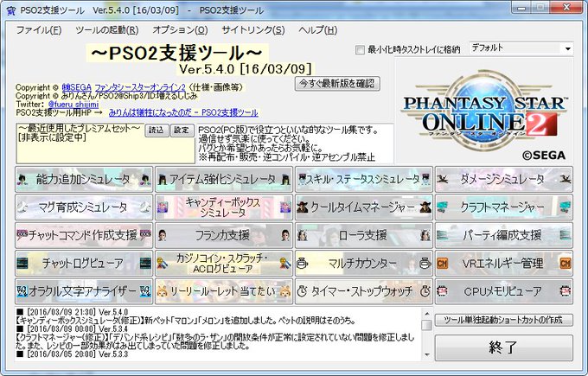The height and width of the screenshot is (376, 588).
Task: Open the ヘルプ(H) menu
Action: [x=318, y=30]
